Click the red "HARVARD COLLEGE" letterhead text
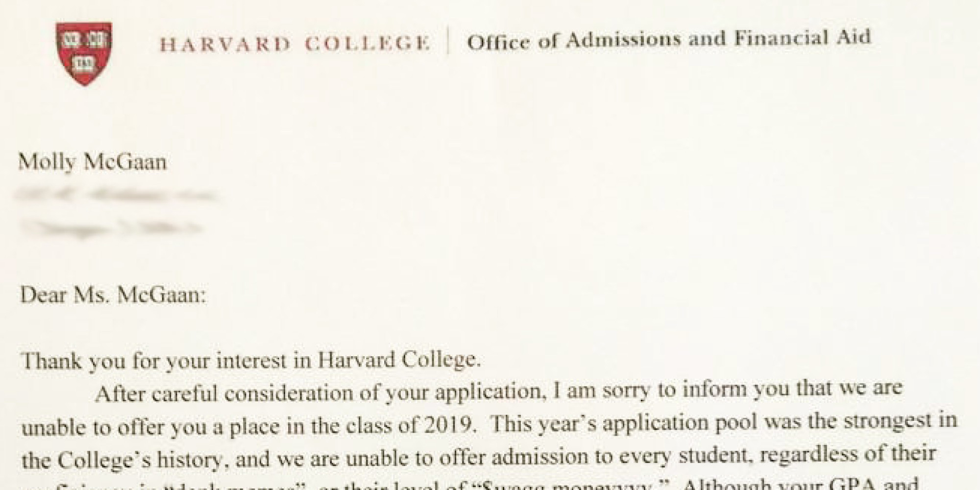Viewport: 980px width, 490px height. [295, 44]
